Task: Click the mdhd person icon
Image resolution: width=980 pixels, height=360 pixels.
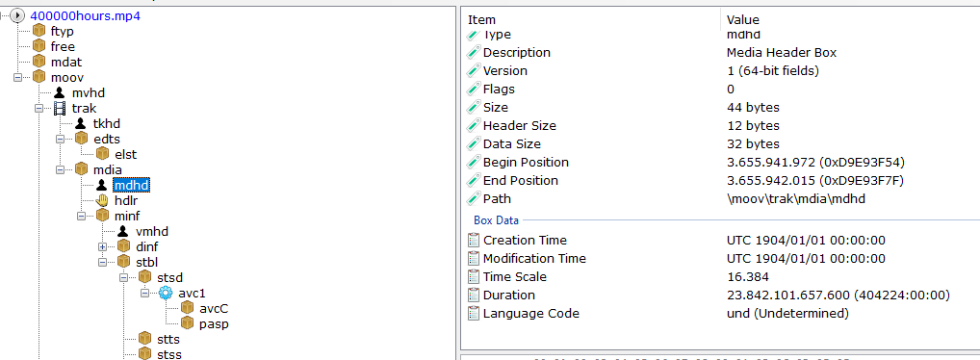Action: click(102, 185)
